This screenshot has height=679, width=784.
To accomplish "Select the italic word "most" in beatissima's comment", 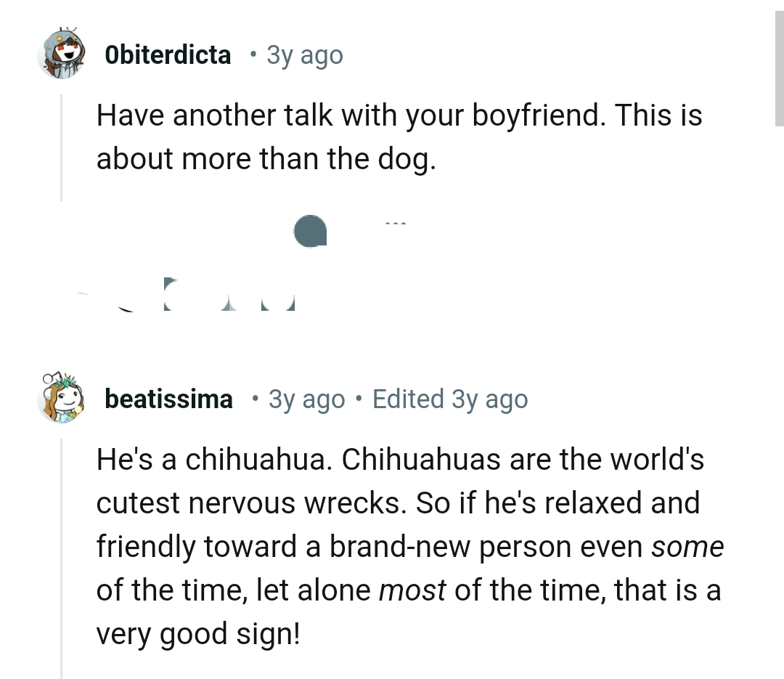I will tap(411, 590).
